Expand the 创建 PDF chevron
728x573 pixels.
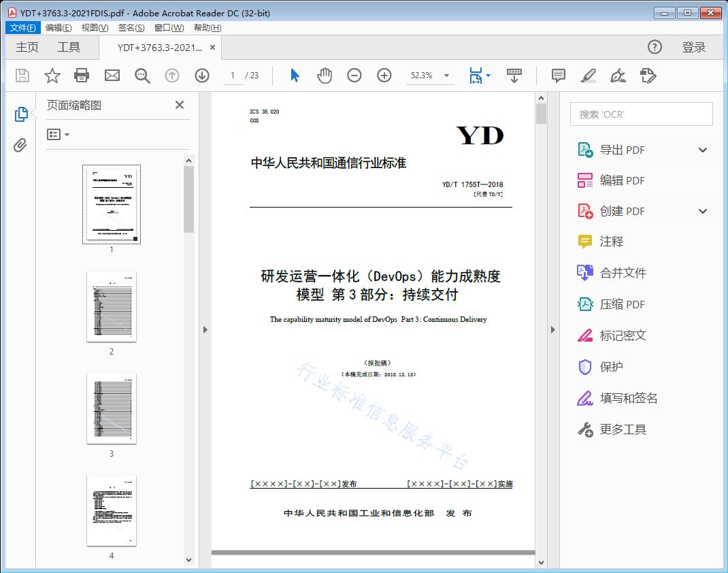click(x=702, y=211)
